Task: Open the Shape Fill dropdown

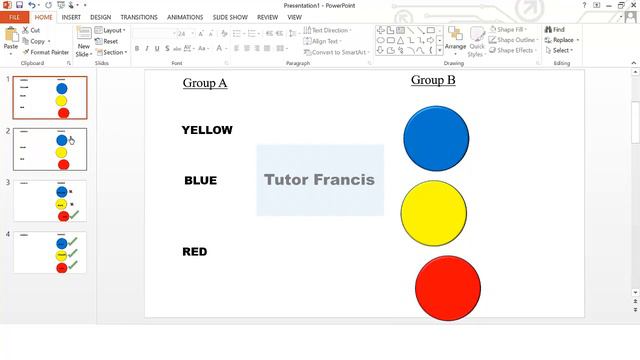Action: point(508,29)
